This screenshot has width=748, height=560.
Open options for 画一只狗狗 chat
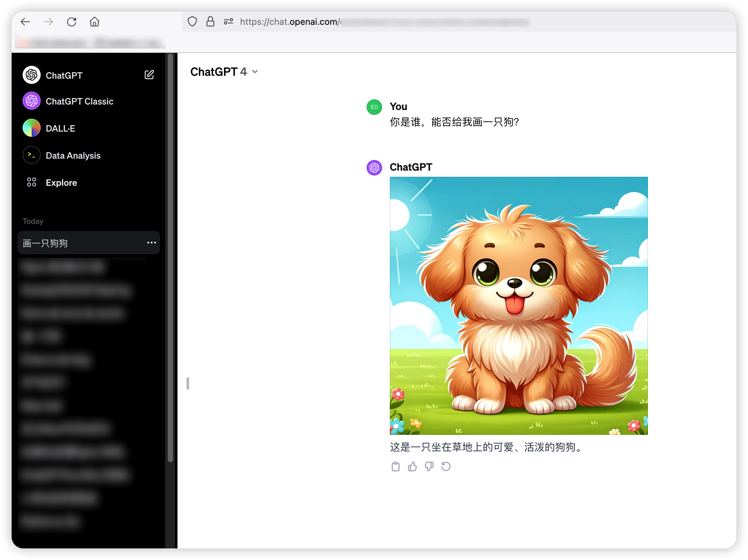coord(151,243)
